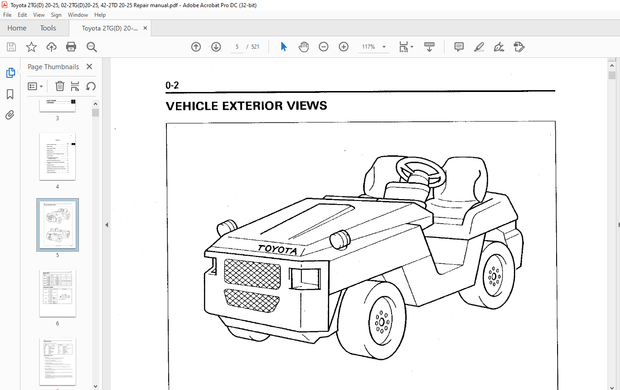Print the document with the printer icon
Image resolution: width=620 pixels, height=390 pixels.
pyautogui.click(x=71, y=47)
